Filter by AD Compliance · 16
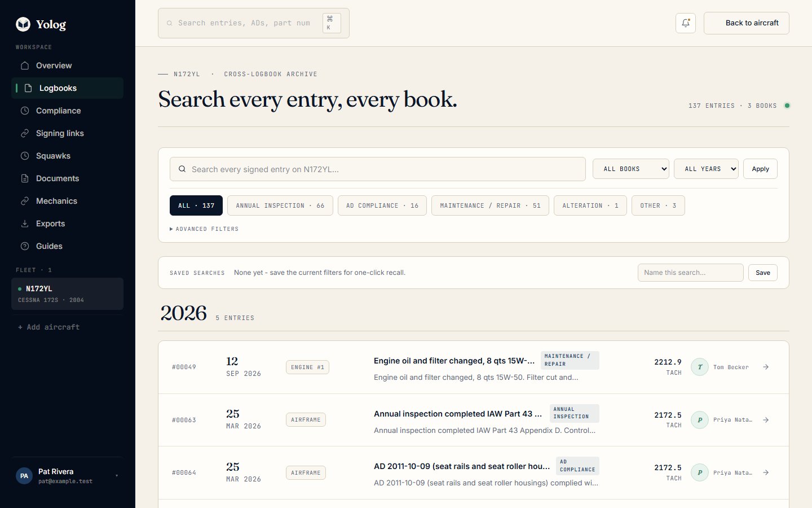 [382, 205]
